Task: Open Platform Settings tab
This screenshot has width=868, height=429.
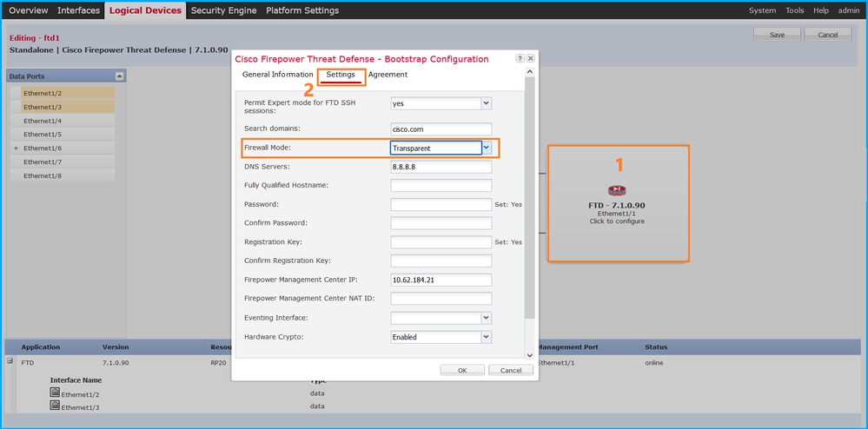Action: [302, 10]
